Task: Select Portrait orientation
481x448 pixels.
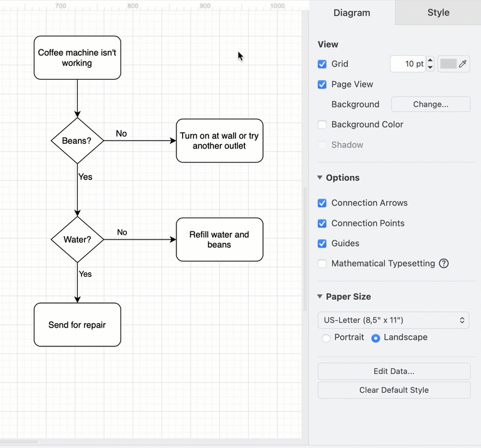Action: [x=326, y=338]
